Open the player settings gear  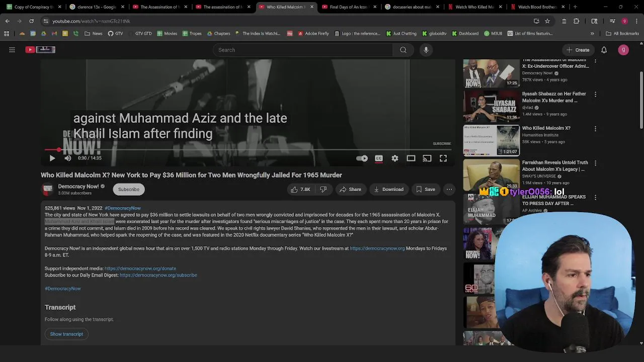click(x=395, y=158)
